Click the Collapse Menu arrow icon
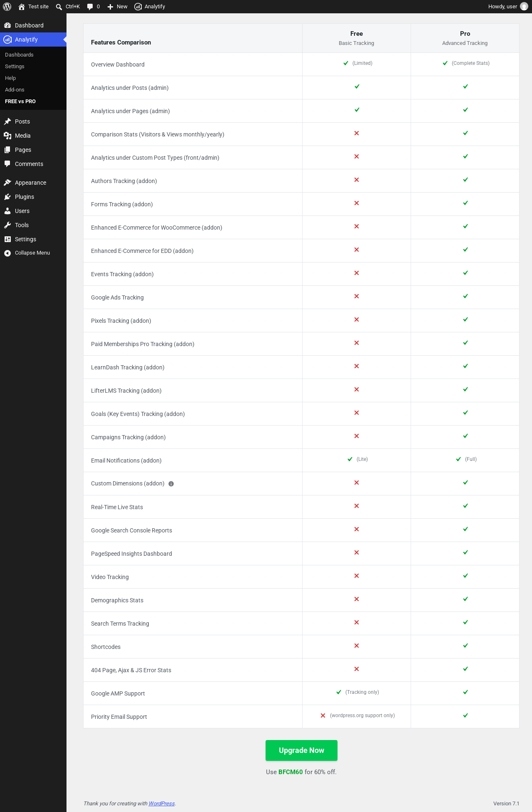This screenshot has width=532, height=812. (x=7, y=253)
